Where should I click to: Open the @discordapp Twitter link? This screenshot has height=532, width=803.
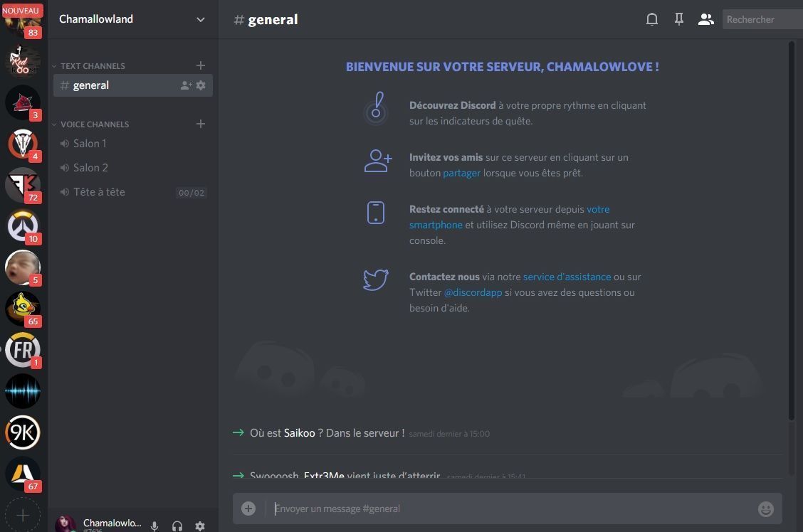[x=473, y=292]
